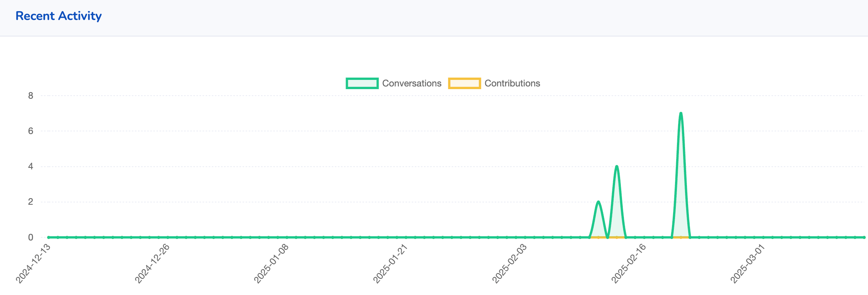Click the green Conversations legend swatch
868x295 pixels.
pyautogui.click(x=362, y=83)
